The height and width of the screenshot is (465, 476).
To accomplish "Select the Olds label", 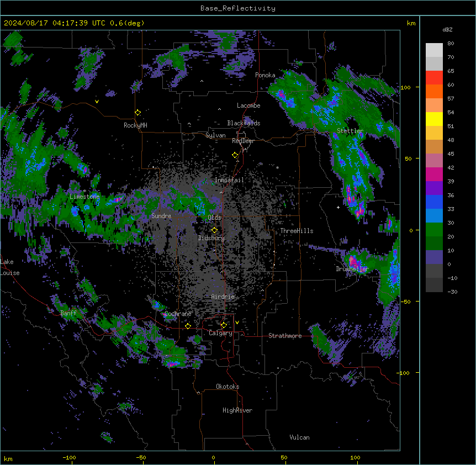I will (214, 218).
